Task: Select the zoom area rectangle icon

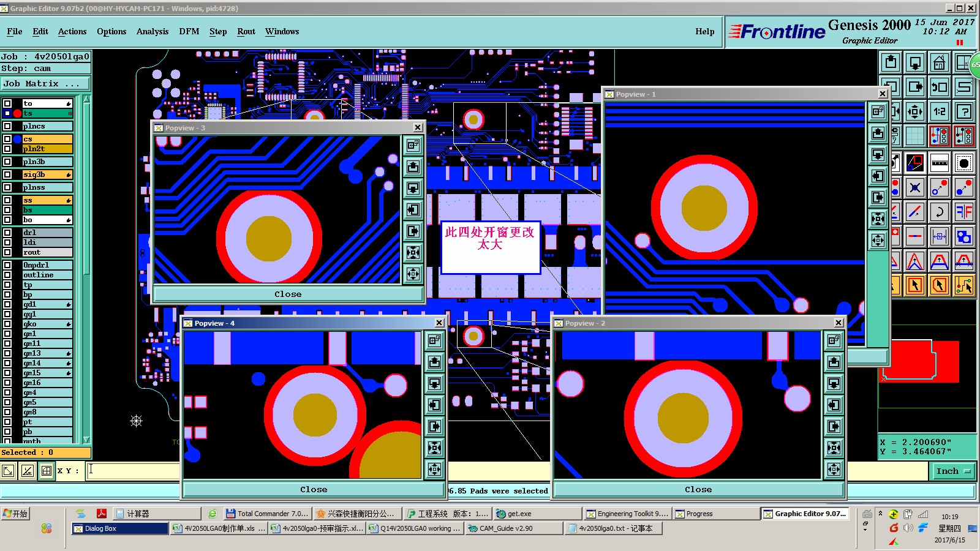Action: pyautogui.click(x=915, y=163)
